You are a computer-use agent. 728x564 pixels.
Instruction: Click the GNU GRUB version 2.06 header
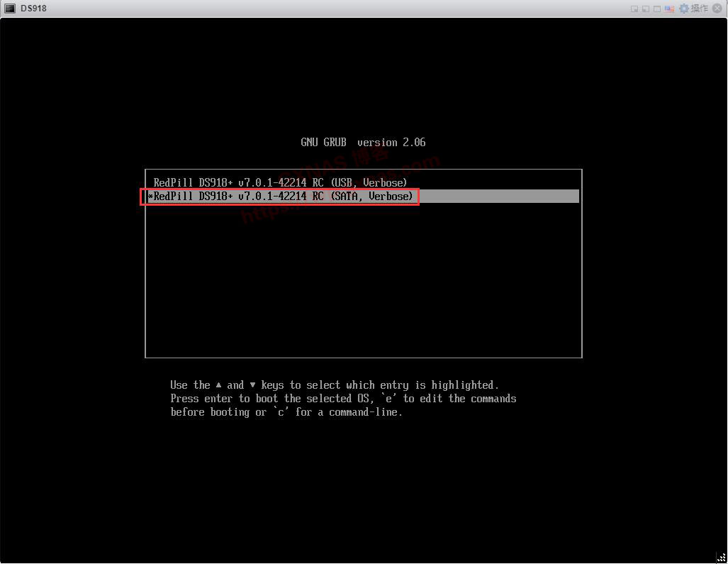pyautogui.click(x=363, y=143)
